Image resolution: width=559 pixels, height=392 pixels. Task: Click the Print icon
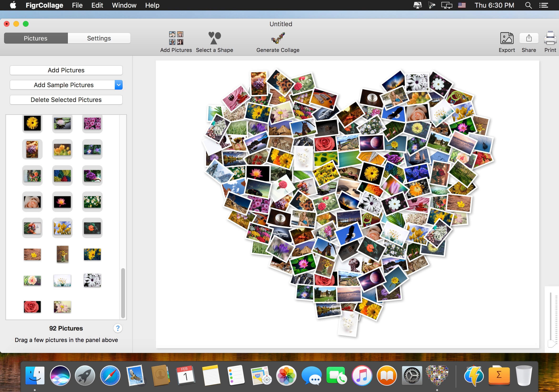click(x=550, y=39)
